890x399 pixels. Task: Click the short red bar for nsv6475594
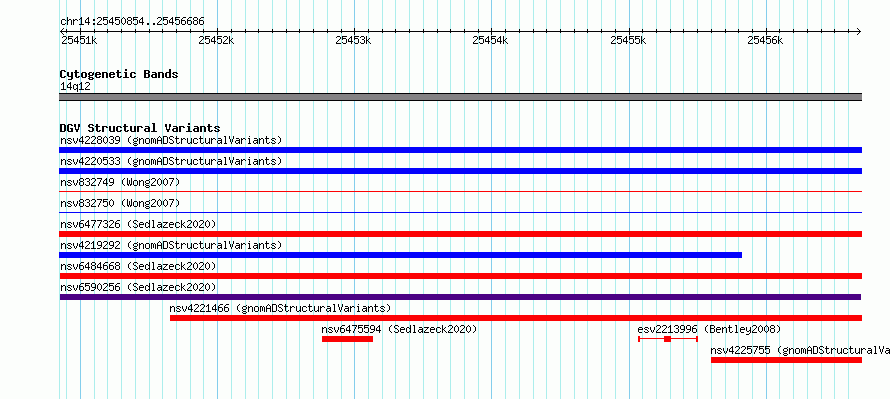tap(347, 339)
